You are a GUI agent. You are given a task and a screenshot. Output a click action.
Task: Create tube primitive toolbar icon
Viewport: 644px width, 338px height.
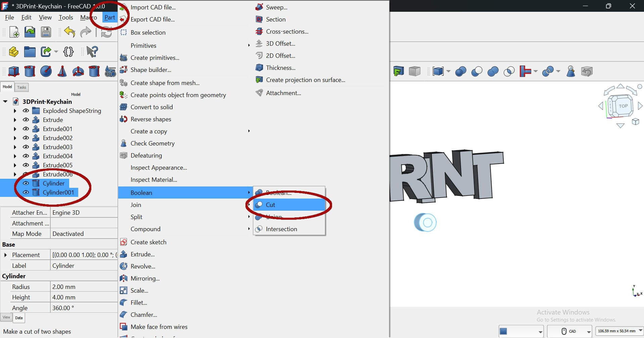(x=94, y=71)
